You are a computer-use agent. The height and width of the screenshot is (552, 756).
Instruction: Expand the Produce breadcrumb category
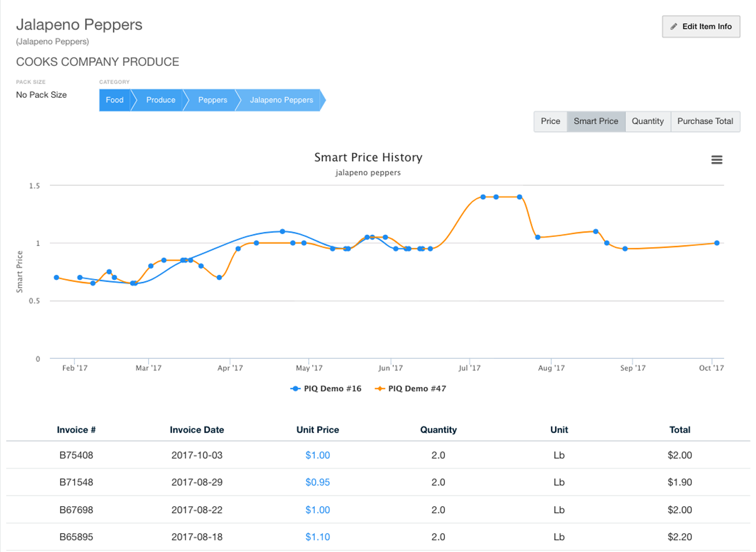[x=160, y=100]
